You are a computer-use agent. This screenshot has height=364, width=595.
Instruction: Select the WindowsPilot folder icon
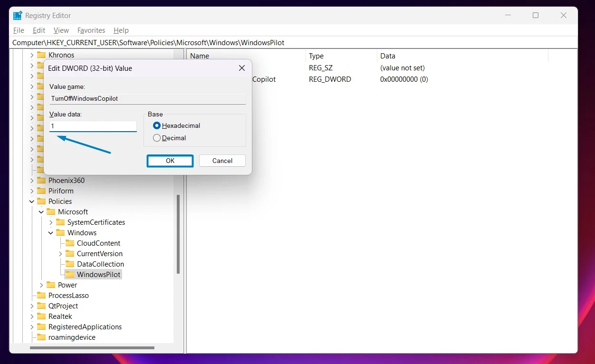70,275
